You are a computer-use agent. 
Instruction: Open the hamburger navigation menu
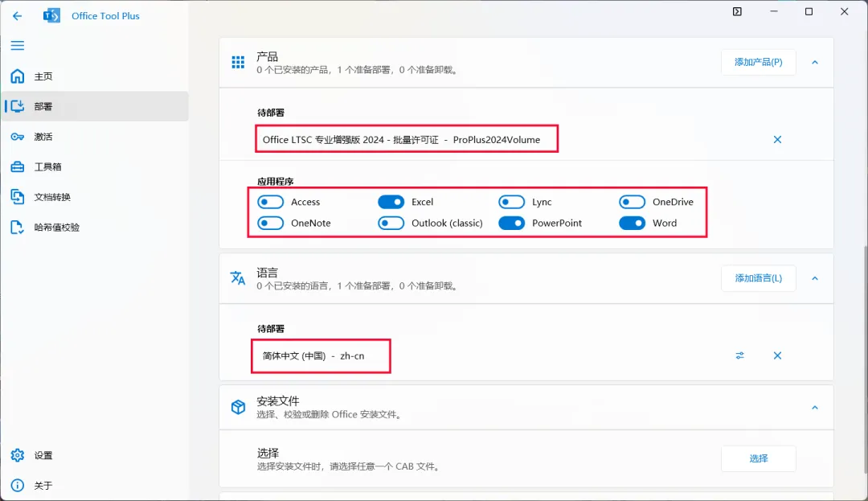click(18, 45)
